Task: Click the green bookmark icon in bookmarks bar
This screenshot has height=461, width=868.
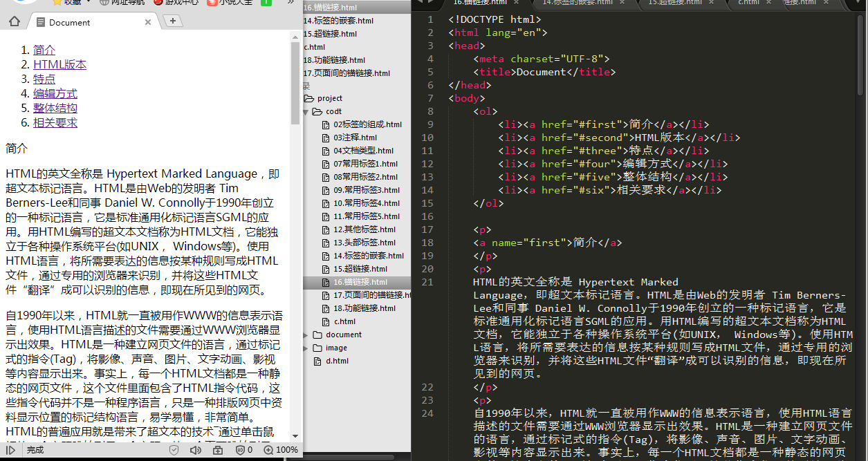Action: pos(266,2)
